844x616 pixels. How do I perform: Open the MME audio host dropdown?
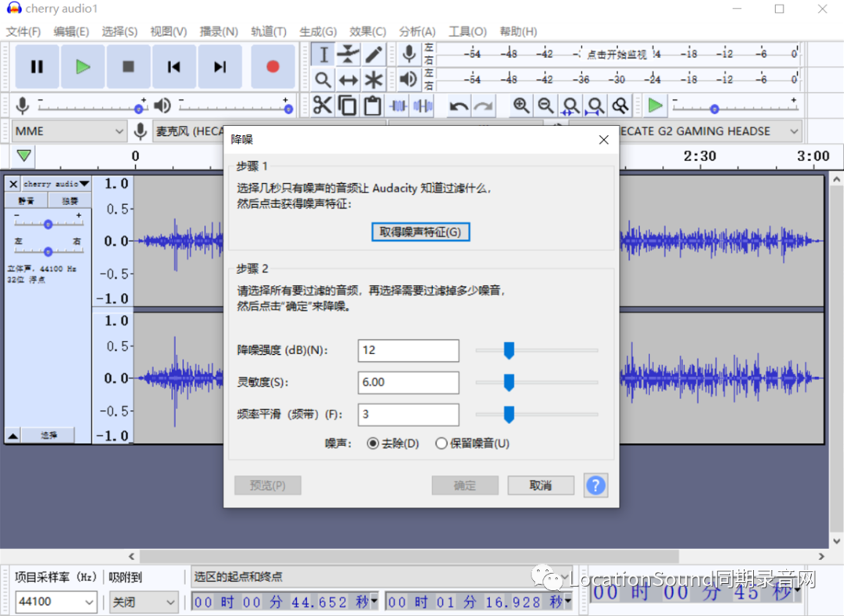[x=68, y=131]
